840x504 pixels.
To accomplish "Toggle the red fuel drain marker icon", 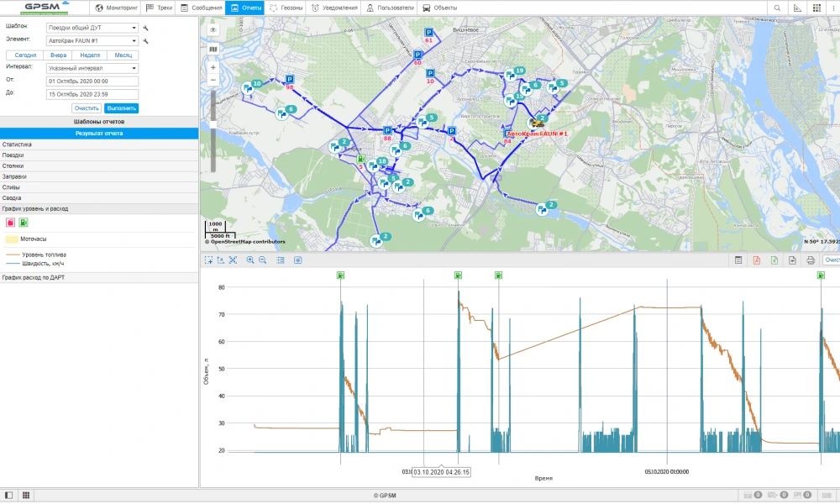I will pyautogui.click(x=10, y=223).
